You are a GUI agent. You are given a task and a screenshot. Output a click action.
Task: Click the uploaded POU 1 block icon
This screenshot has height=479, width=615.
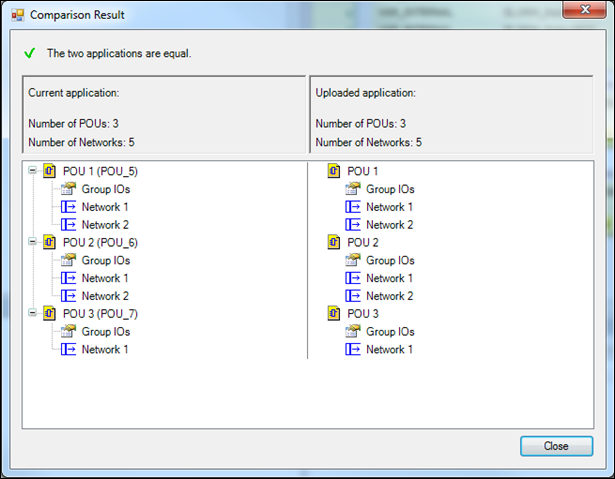pos(334,171)
